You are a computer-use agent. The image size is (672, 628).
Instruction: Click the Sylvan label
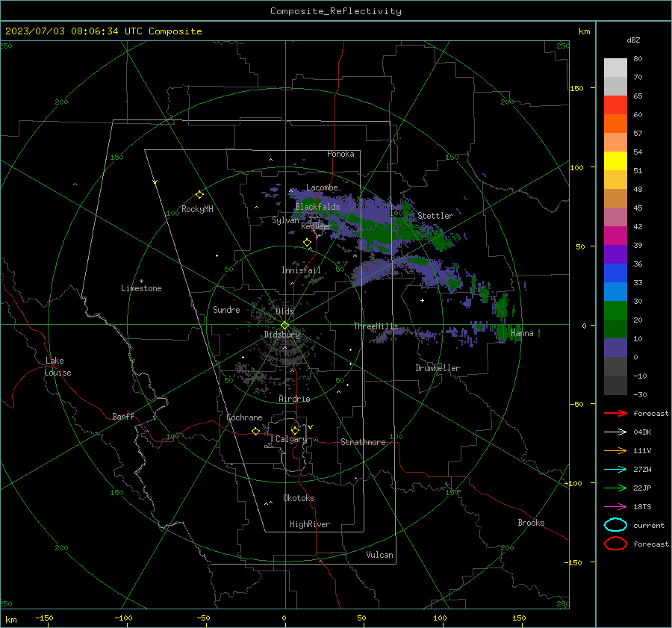click(285, 220)
